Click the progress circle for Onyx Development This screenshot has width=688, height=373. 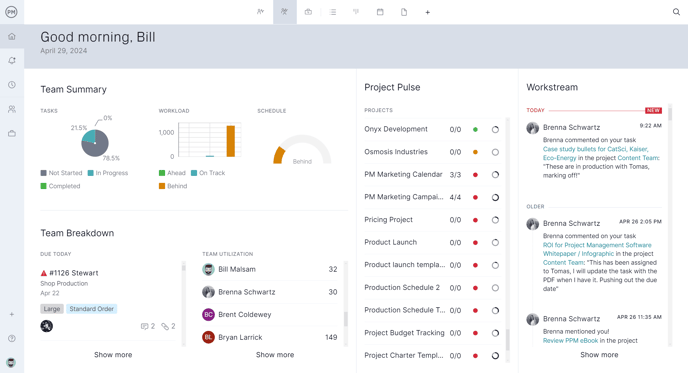[x=495, y=129]
